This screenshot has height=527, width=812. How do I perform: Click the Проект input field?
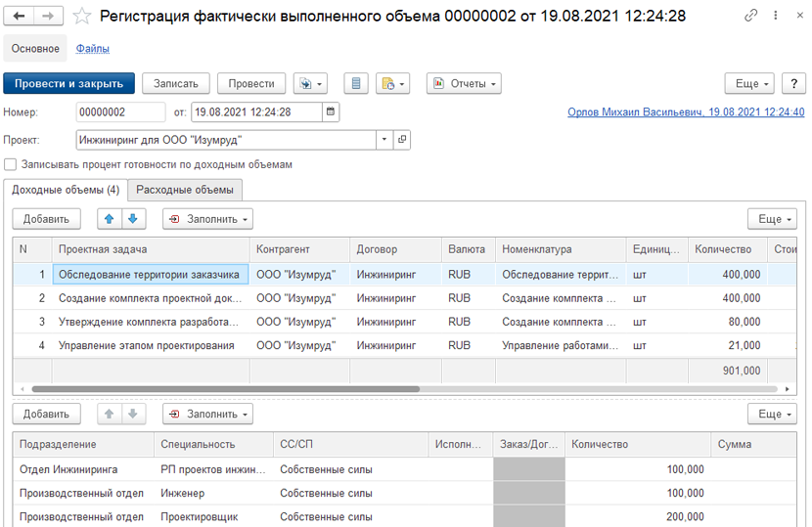226,140
